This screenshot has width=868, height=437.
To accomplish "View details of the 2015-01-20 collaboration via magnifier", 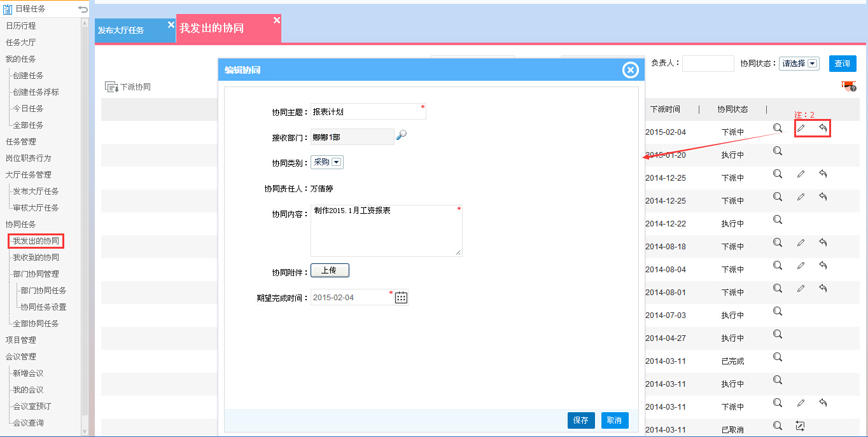I will [777, 151].
